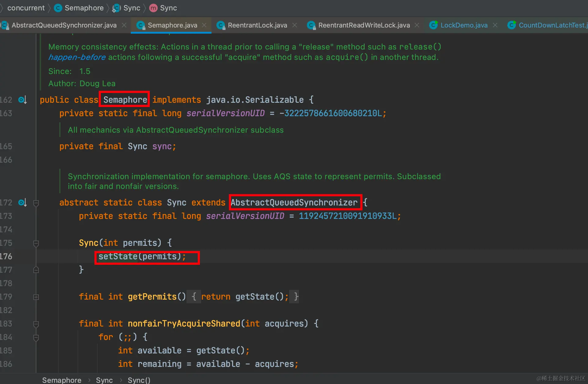Collapse the Sync class fold marker
This screenshot has height=384, width=588.
coord(36,203)
